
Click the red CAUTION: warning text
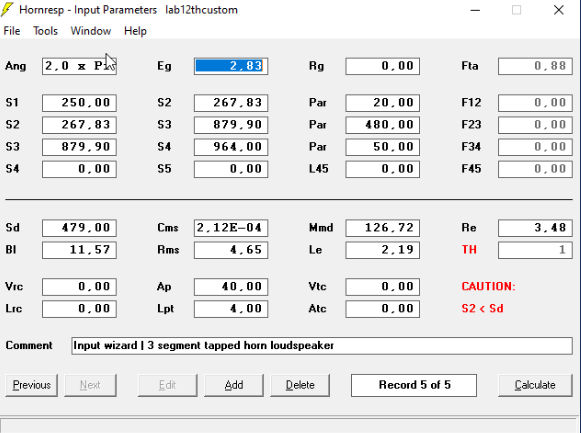coord(488,286)
